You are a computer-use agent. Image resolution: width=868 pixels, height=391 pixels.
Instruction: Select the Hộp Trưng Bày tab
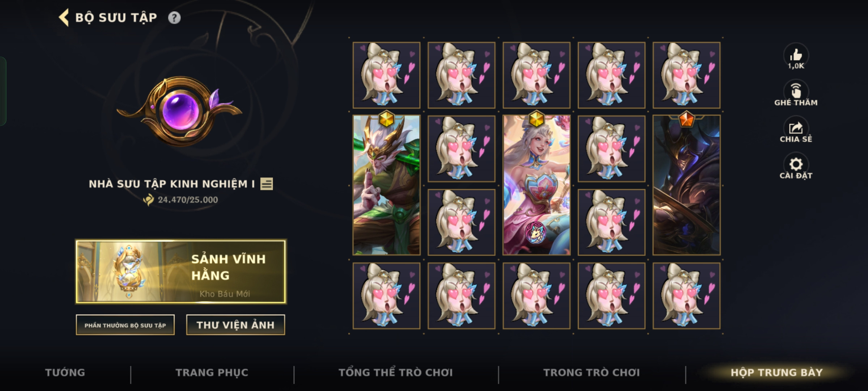[x=776, y=373]
